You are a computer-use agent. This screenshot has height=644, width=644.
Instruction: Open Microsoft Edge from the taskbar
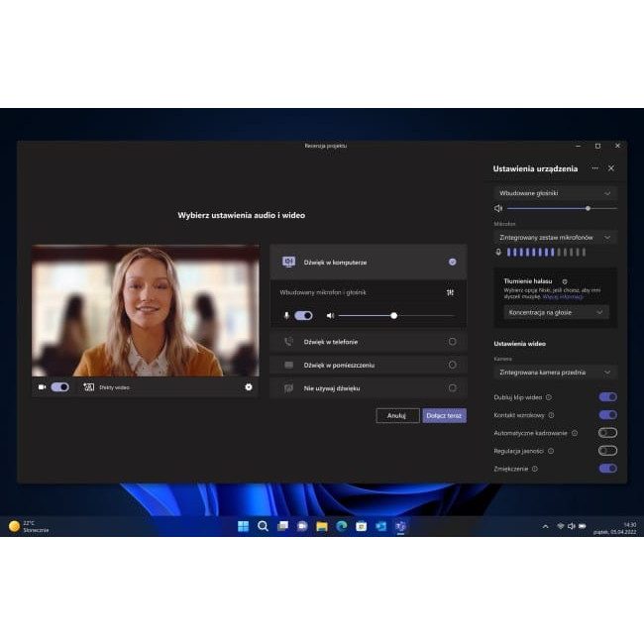pos(341,526)
